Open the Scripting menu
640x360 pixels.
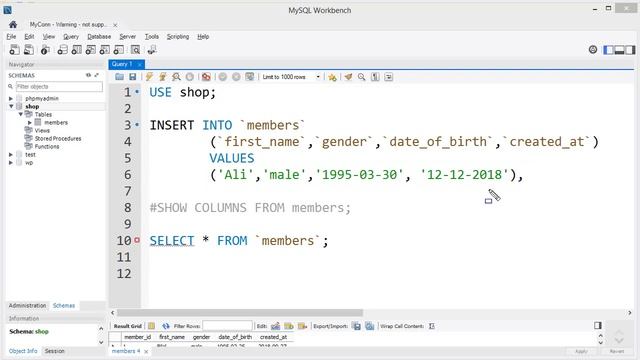[178, 36]
